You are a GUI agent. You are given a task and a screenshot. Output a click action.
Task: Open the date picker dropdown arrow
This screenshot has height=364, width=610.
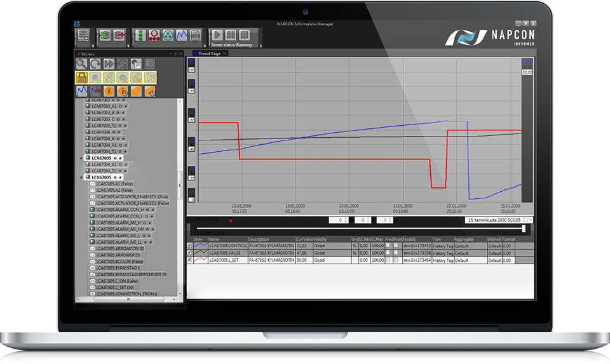pos(530,220)
